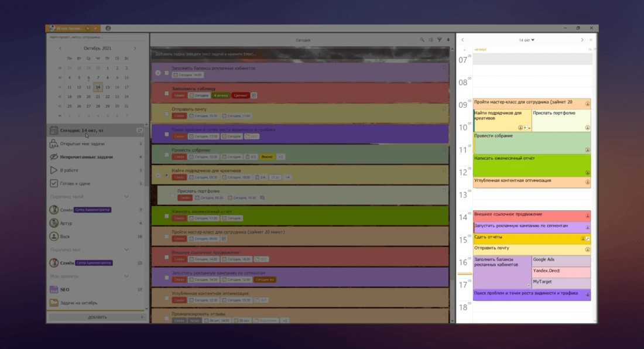Click the search magnifier icon in task list header
Viewport: 644px width, 349px height.
tap(422, 40)
